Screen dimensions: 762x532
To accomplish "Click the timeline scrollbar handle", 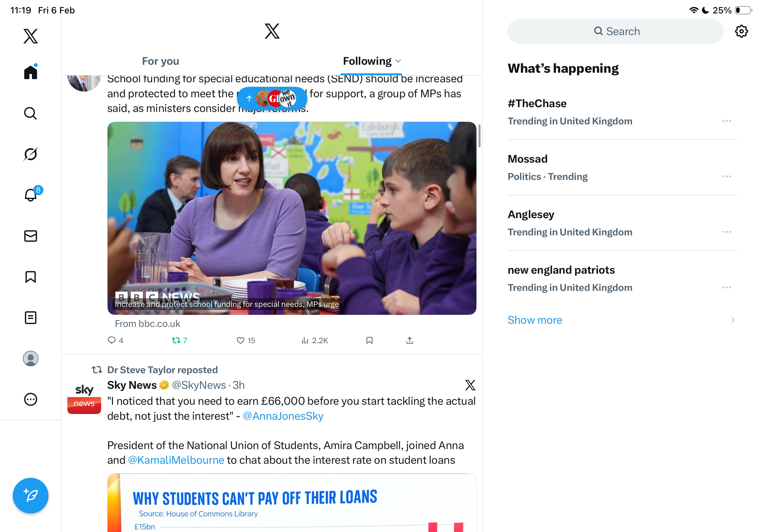I will pyautogui.click(x=479, y=136).
